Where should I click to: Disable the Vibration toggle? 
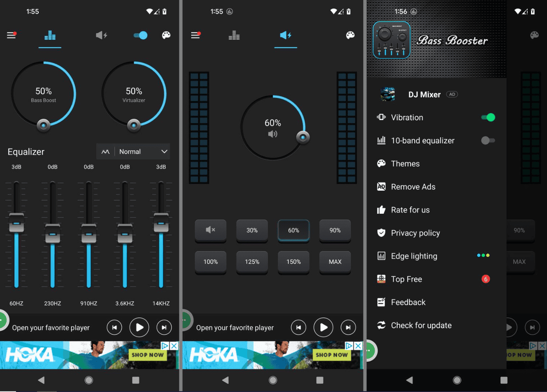(488, 118)
